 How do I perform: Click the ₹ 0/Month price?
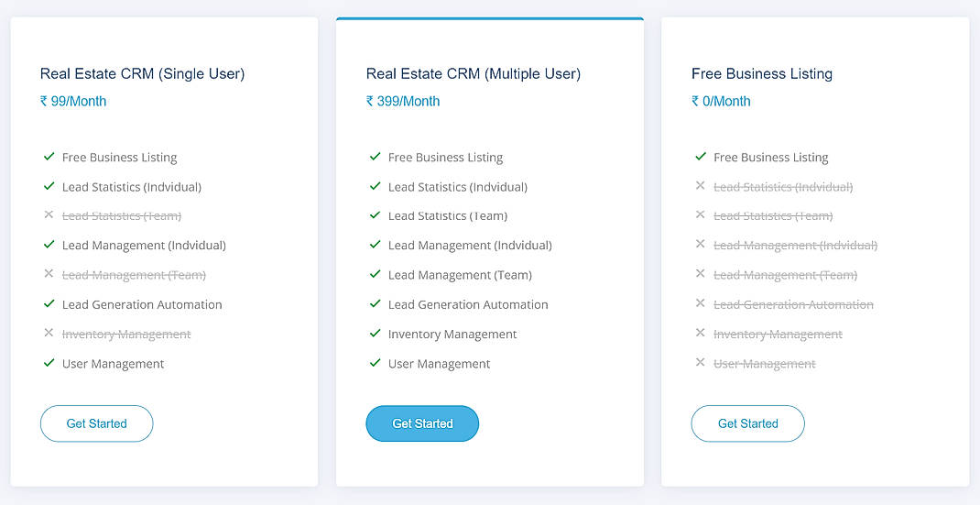721,102
